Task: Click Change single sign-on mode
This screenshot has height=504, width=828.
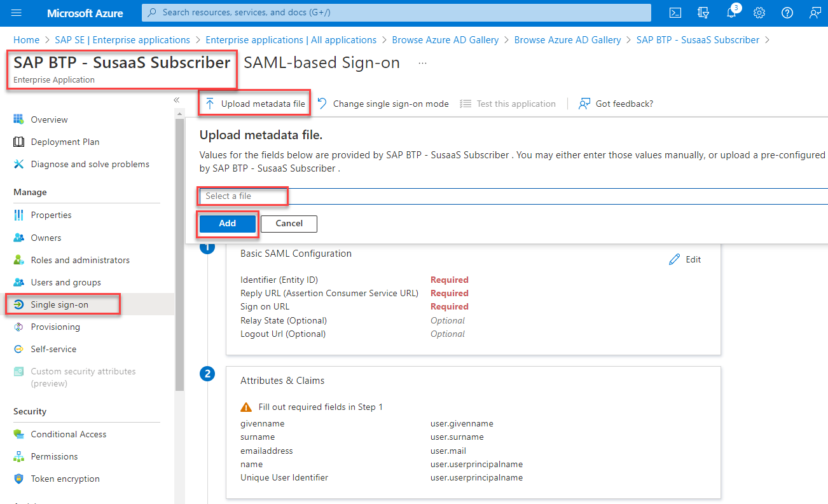Action: point(383,104)
